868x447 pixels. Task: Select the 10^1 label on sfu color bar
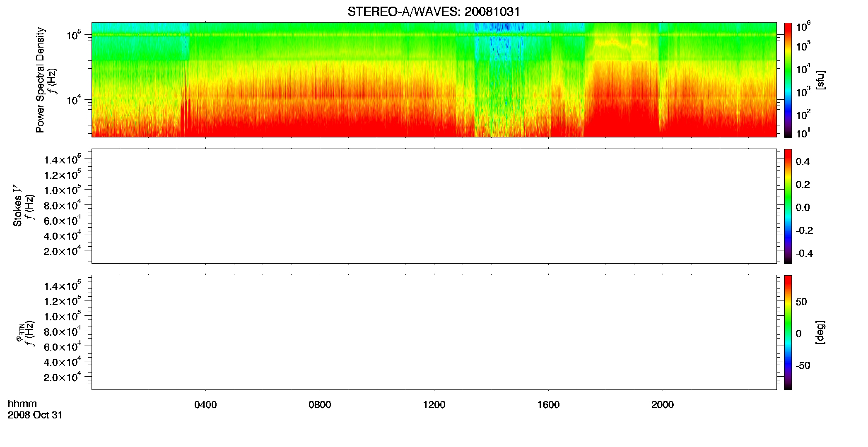(x=803, y=133)
